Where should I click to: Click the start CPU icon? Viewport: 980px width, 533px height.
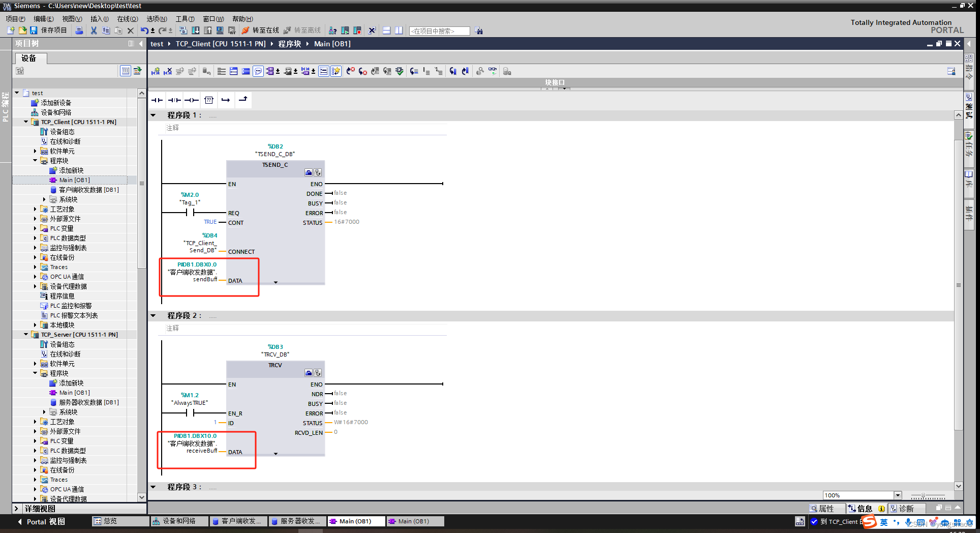pos(345,31)
